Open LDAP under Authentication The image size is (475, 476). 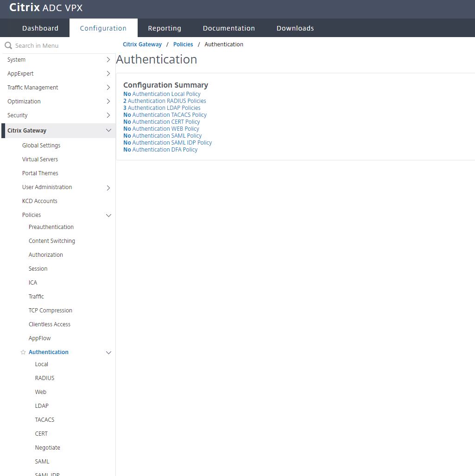pyautogui.click(x=42, y=406)
